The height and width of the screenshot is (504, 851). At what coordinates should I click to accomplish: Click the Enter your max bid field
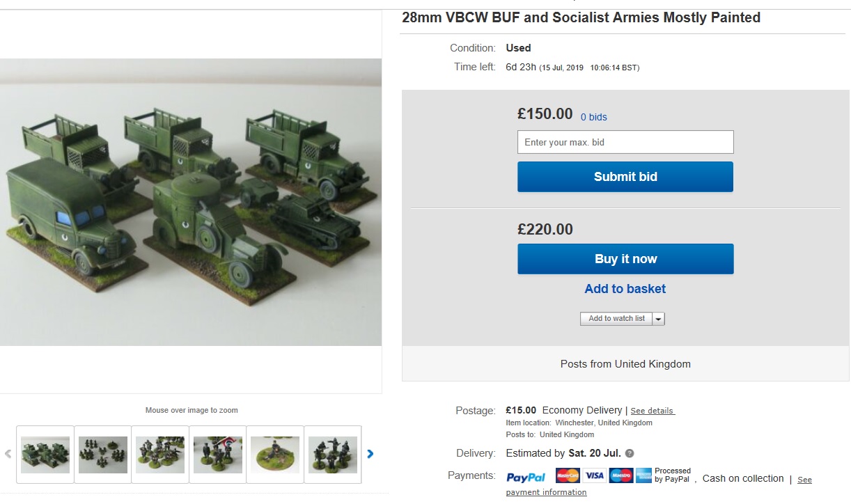625,141
